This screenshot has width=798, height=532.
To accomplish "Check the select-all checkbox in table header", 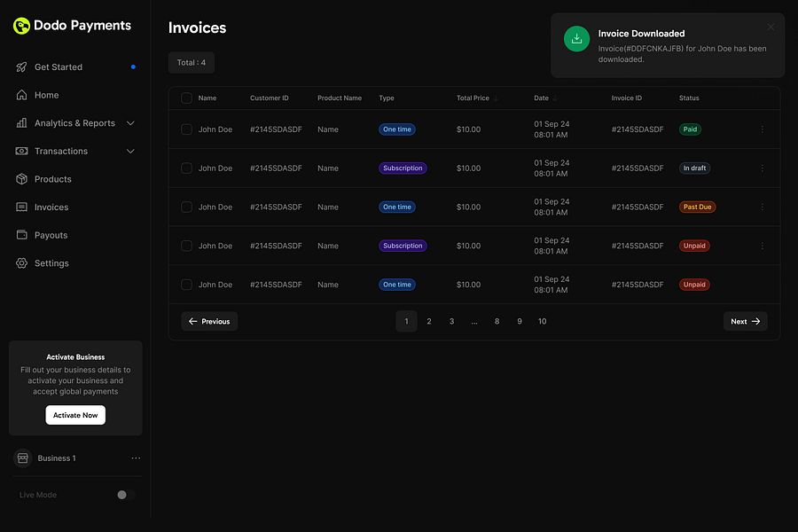I will (186, 98).
